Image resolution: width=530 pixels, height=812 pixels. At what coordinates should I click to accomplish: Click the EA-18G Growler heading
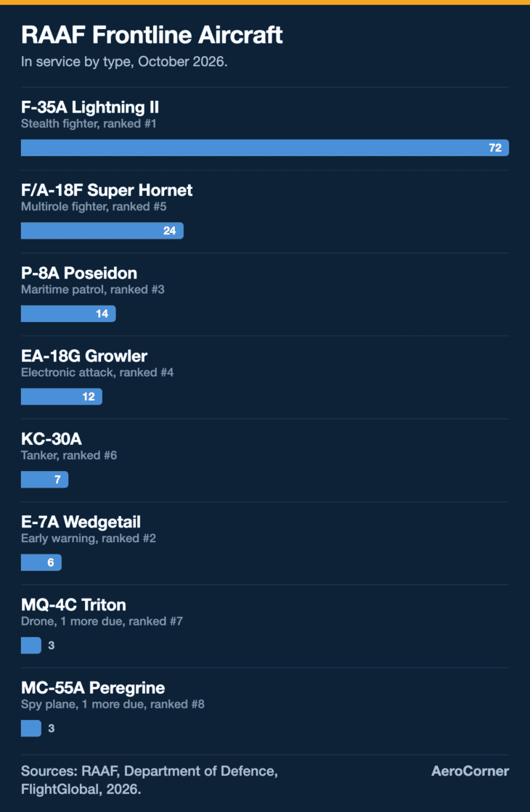click(84, 356)
